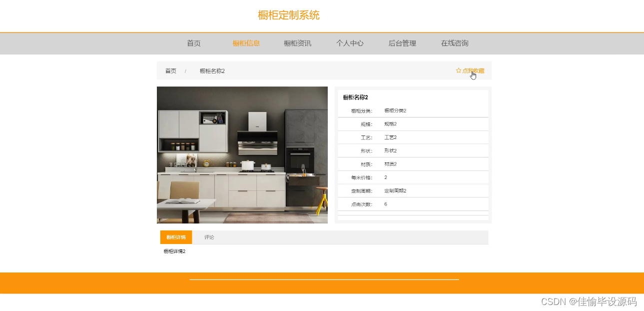Screen dimensions: 644x311
Task: Click the star icon next to 点我收藏
Action: coord(459,70)
